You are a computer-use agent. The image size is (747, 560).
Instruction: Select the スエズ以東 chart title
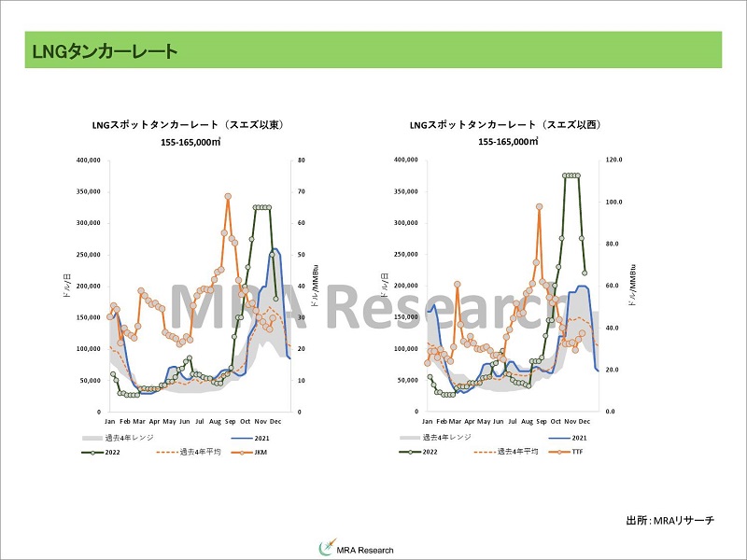pyautogui.click(x=187, y=124)
